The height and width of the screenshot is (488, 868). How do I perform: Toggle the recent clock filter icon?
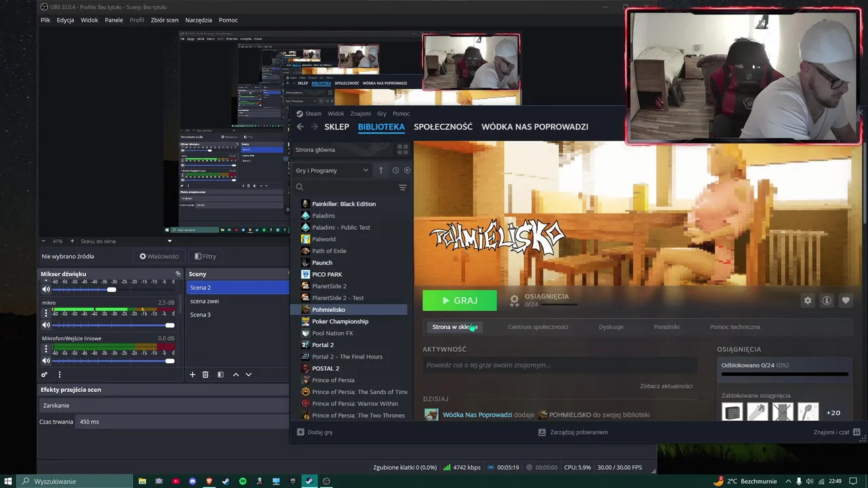click(395, 170)
